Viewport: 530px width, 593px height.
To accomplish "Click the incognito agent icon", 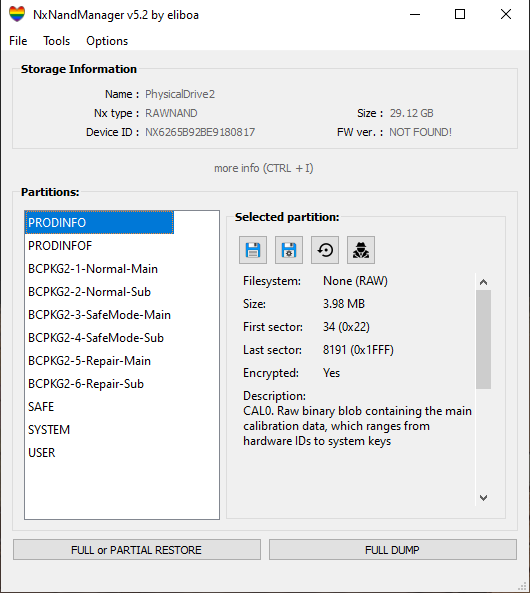I will pyautogui.click(x=361, y=250).
